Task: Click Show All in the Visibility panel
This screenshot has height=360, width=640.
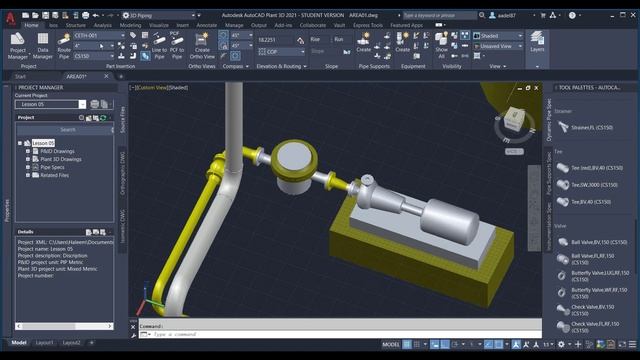Action: (x=441, y=46)
